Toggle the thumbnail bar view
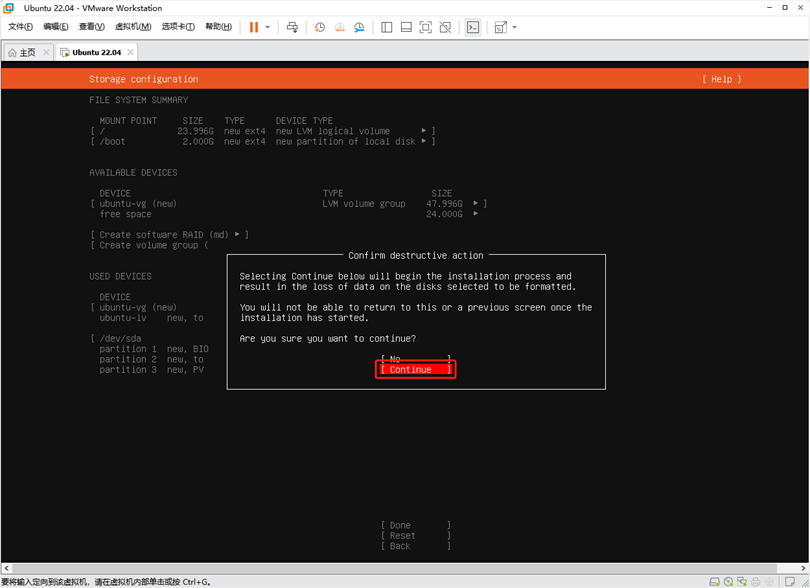This screenshot has height=588, width=810. (x=406, y=27)
